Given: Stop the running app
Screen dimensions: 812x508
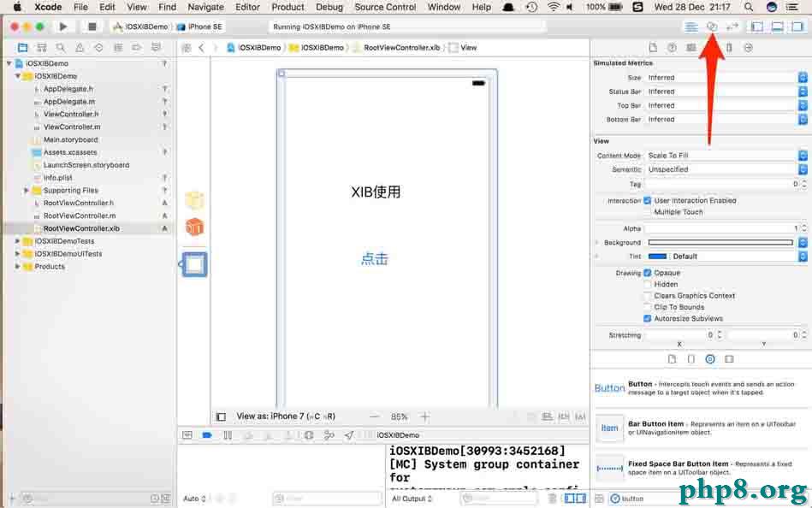Looking at the screenshot, I should tap(92, 26).
